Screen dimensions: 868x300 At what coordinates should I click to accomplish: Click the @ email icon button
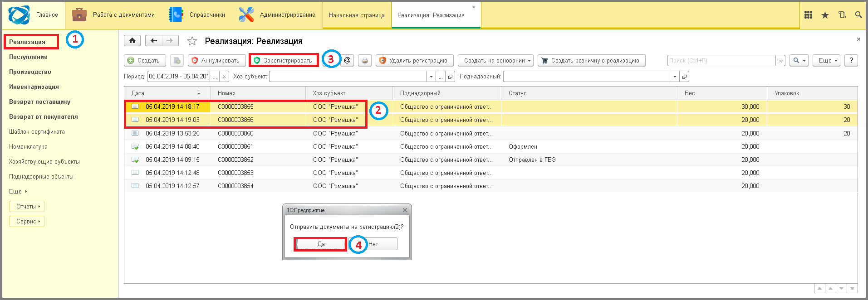(348, 60)
